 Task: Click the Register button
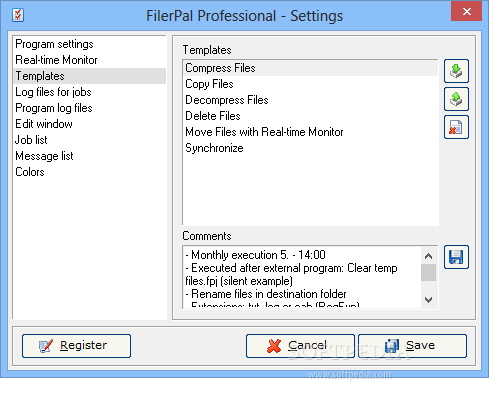[x=76, y=346]
